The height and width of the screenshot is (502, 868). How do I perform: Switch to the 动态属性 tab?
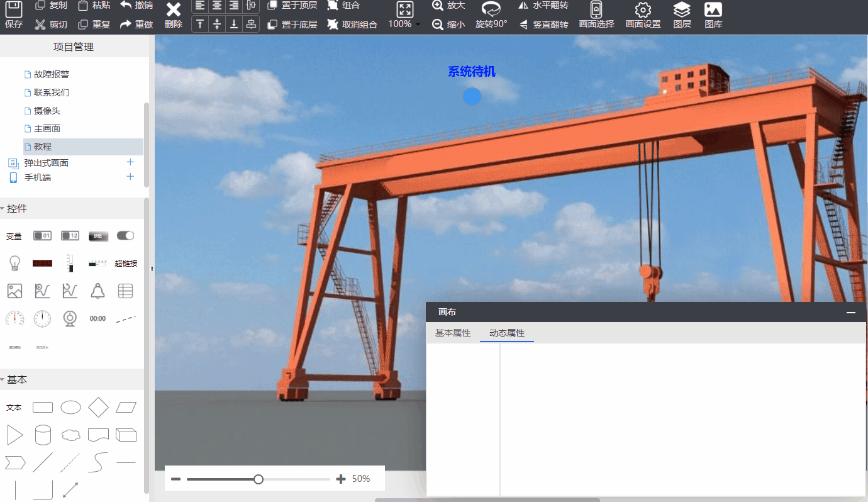click(507, 333)
